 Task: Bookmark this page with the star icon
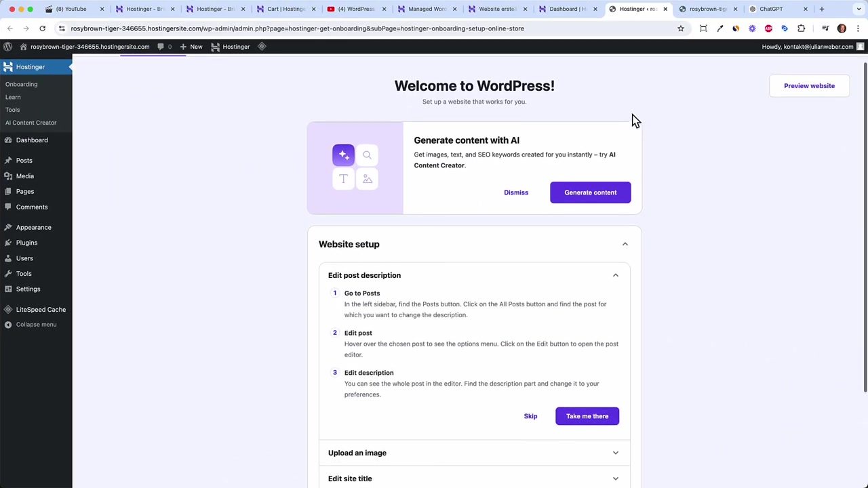click(681, 28)
